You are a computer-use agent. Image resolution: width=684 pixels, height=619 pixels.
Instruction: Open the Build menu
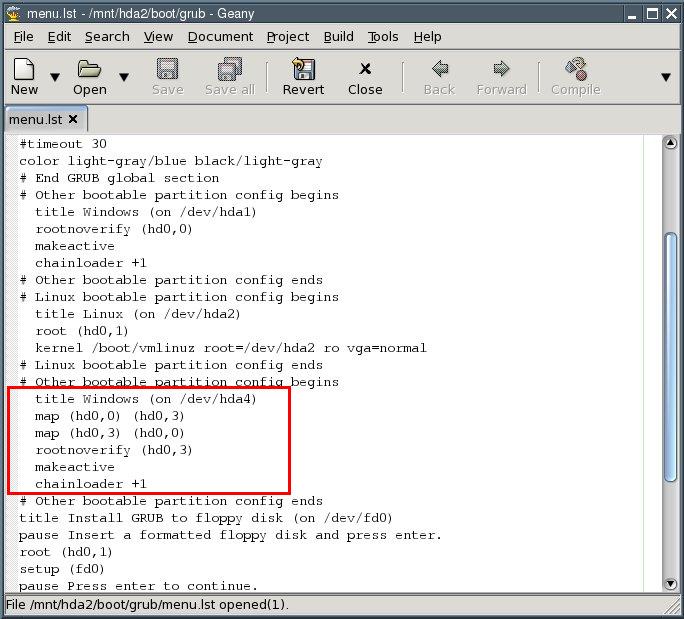click(x=338, y=36)
